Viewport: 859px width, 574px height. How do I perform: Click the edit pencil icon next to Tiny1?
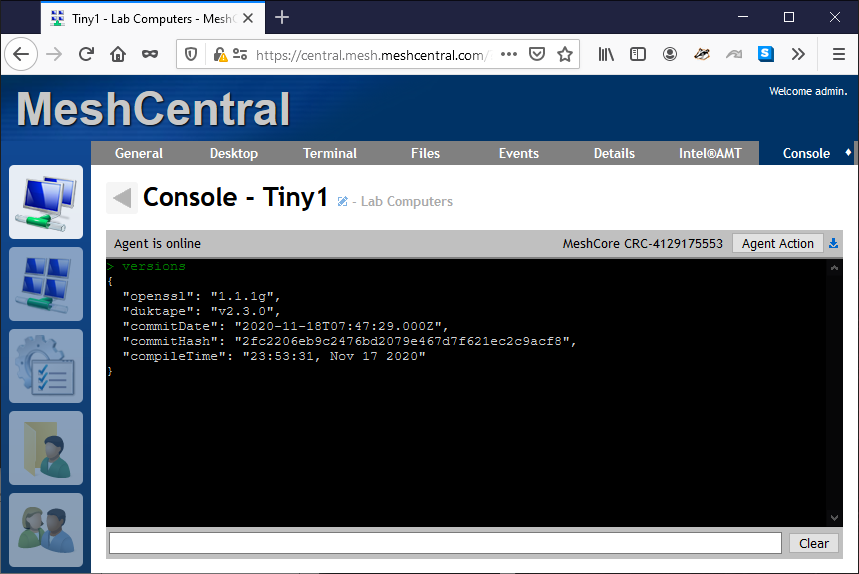342,202
